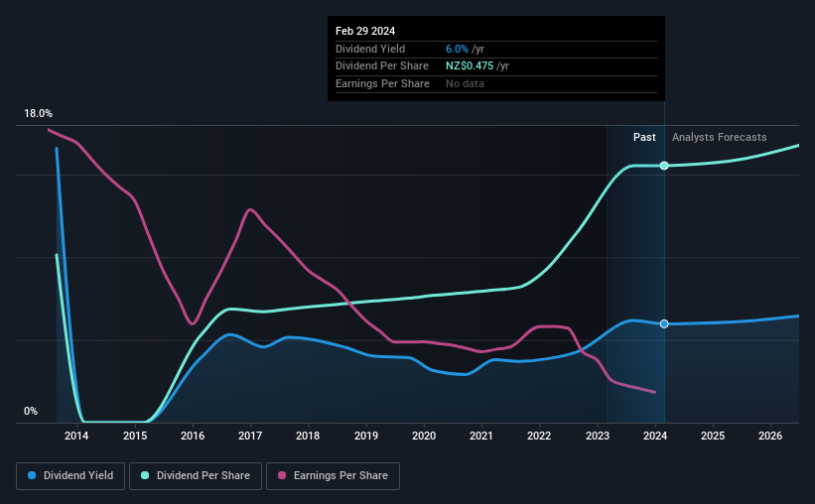Image resolution: width=815 pixels, height=504 pixels.
Task: Click the blue Dividend Yield legend dot
Action: (32, 475)
